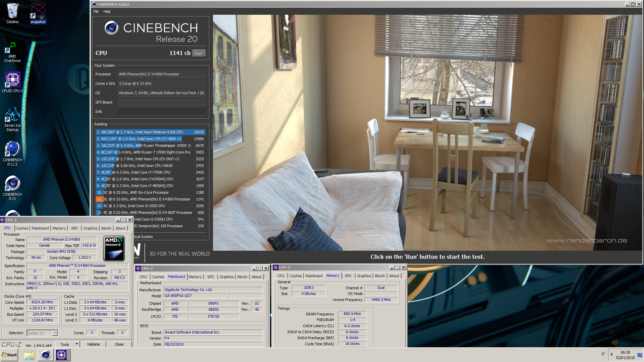Image resolution: width=644 pixels, height=362 pixels.
Task: Open the Tools dropdown arrow in CPU-Z
Action: (77, 344)
